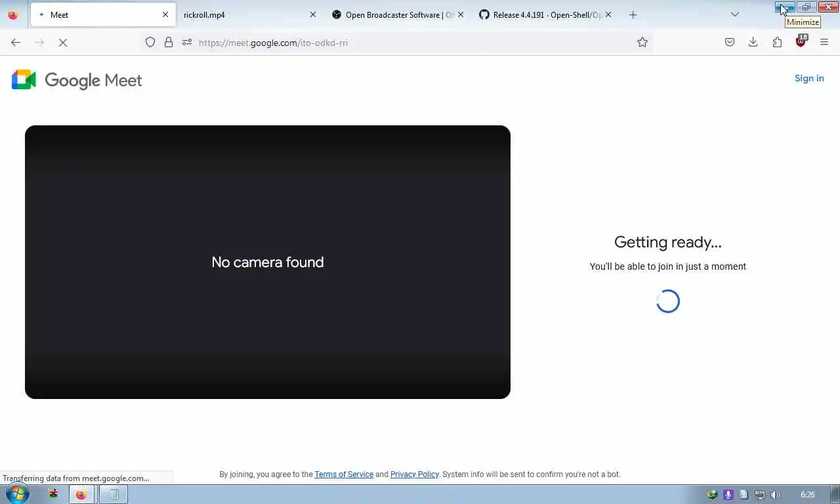Open the Firefox downloads panel
The height and width of the screenshot is (504, 840).
click(753, 43)
